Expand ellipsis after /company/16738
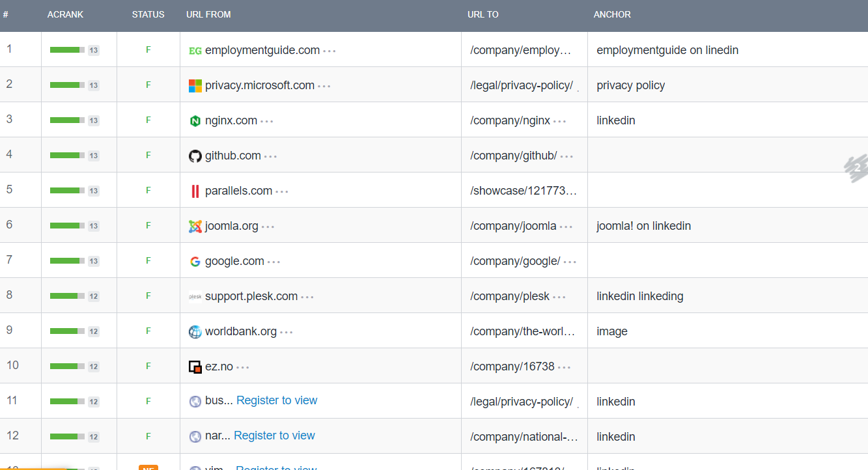Viewport: 868px width, 470px height. 565,367
